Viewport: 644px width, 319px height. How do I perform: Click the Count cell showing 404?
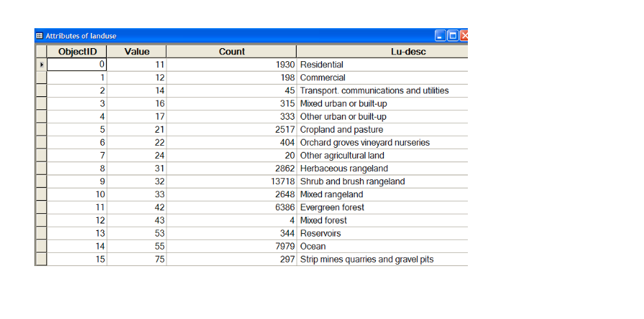[x=232, y=142]
